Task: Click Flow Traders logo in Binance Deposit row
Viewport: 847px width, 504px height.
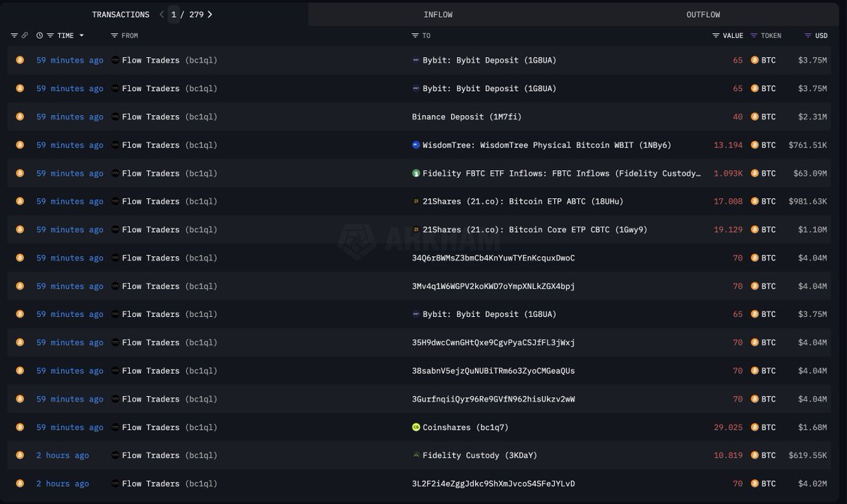Action: (x=115, y=116)
